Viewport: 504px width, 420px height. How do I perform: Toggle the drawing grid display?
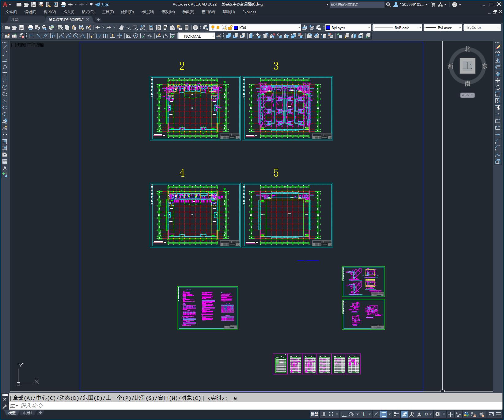point(323,414)
